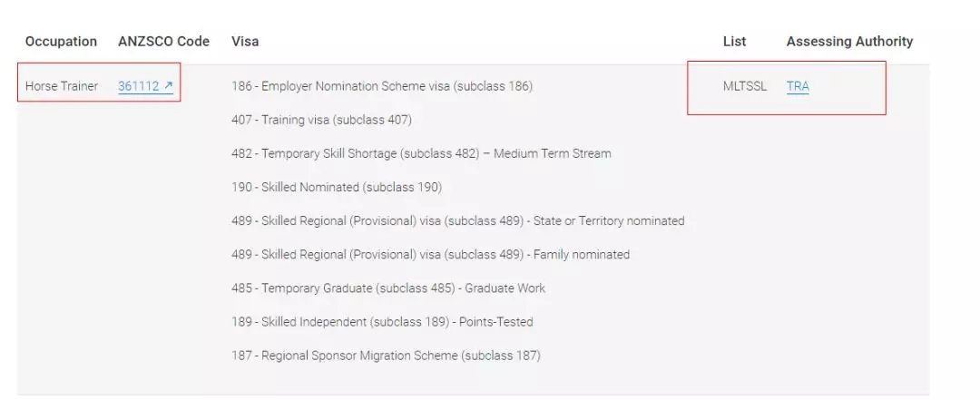Image resolution: width=980 pixels, height=400 pixels.
Task: Click the Occupation column header
Action: (x=61, y=42)
